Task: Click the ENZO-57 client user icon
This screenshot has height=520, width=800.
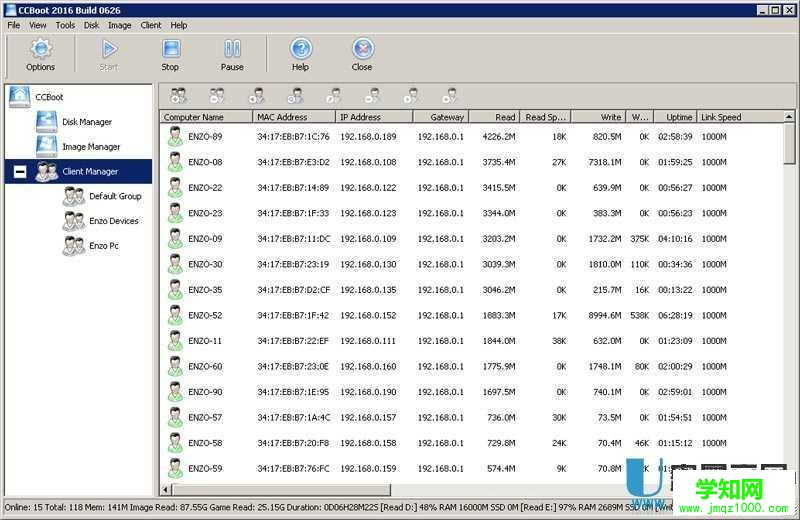Action: 175,417
